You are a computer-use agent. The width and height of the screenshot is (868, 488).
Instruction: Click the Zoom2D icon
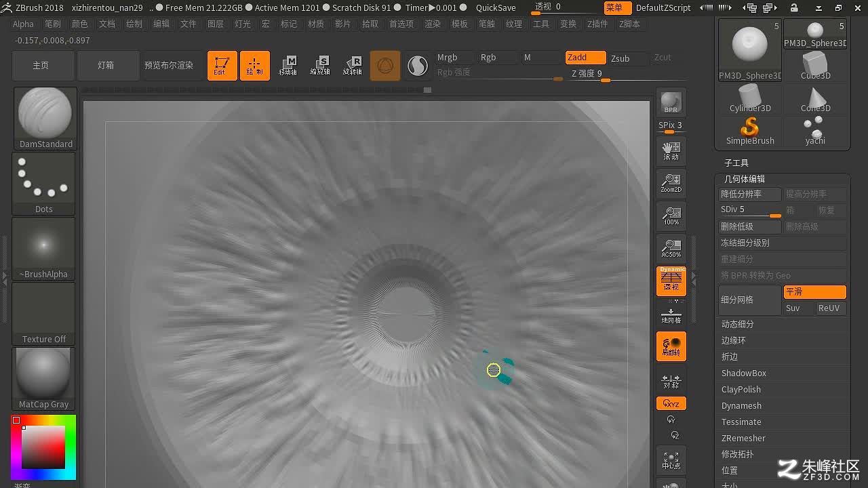(x=671, y=183)
